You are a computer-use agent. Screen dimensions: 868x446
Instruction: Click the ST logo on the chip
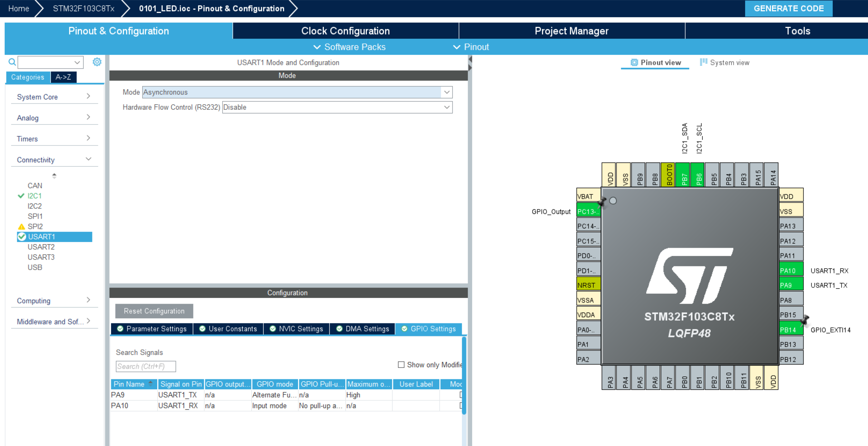coord(690,276)
